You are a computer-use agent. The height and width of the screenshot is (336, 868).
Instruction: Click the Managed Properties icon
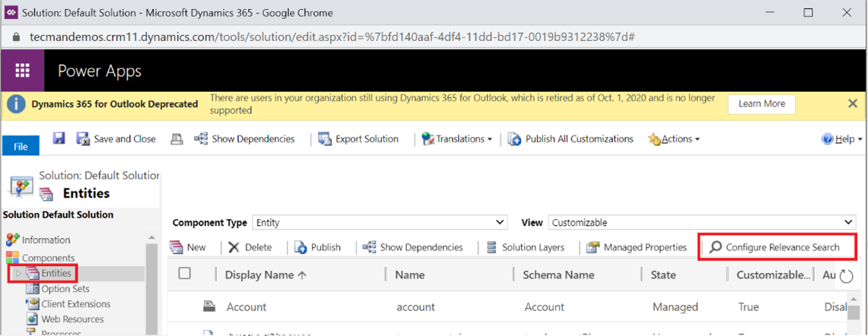(x=593, y=247)
